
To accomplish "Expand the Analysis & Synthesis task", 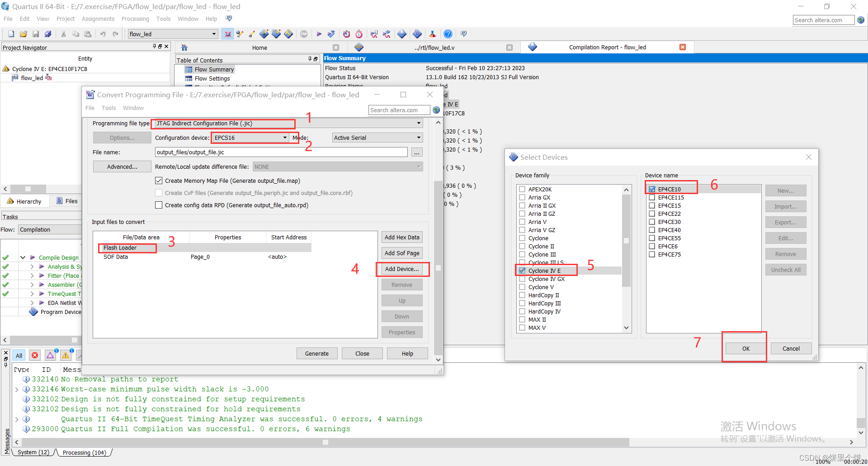I will pyautogui.click(x=32, y=266).
